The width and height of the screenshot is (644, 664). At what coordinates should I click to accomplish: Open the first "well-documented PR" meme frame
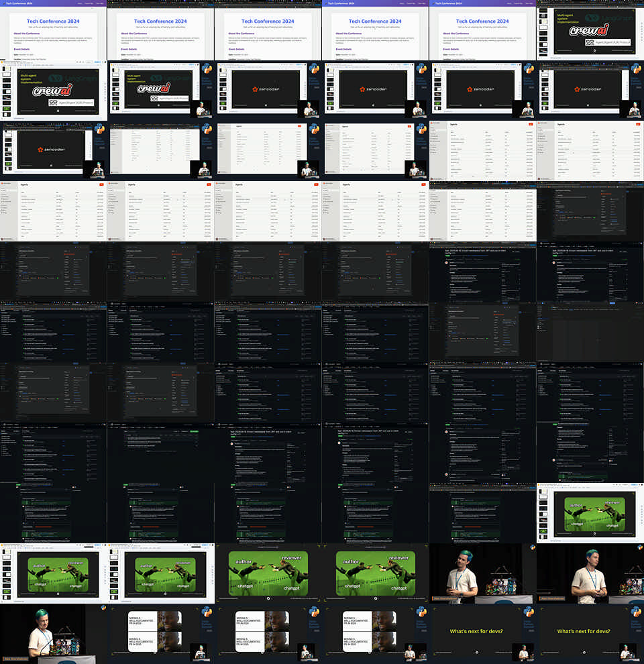[x=161, y=634]
